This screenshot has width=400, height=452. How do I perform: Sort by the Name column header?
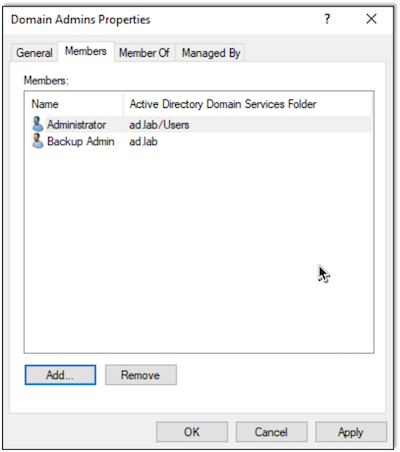tap(74, 104)
